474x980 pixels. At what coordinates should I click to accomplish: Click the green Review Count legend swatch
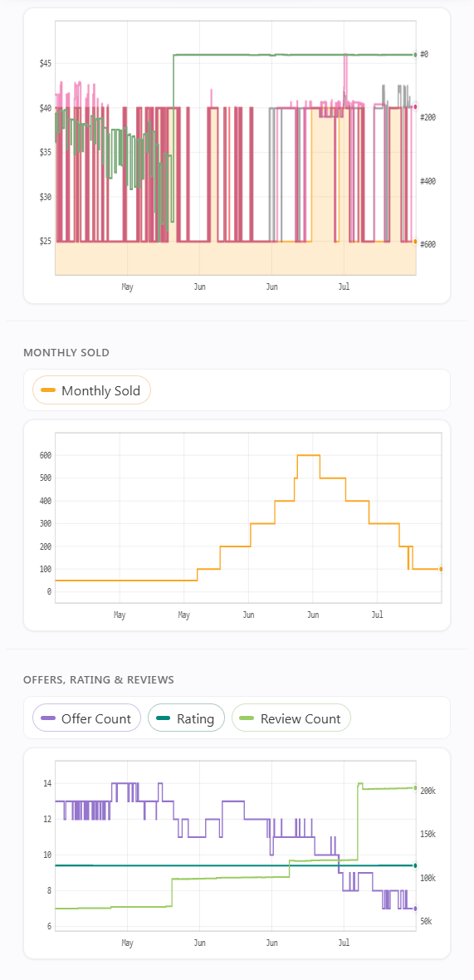(x=247, y=718)
